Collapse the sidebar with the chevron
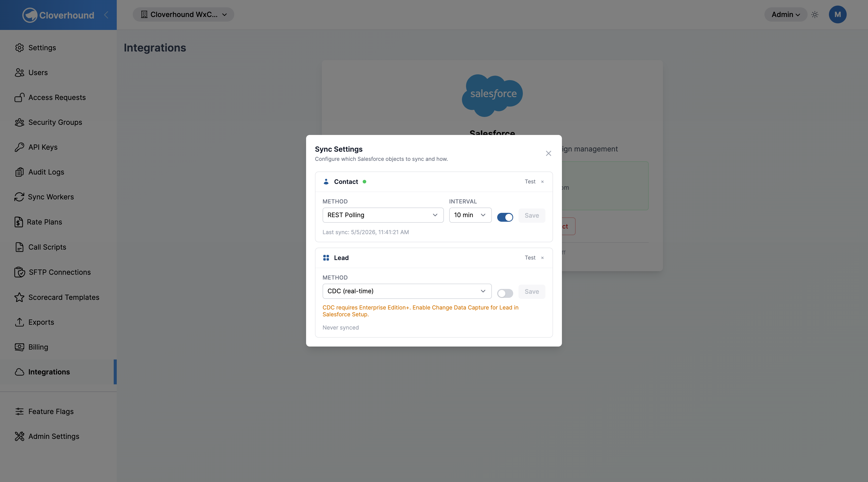 pos(106,15)
